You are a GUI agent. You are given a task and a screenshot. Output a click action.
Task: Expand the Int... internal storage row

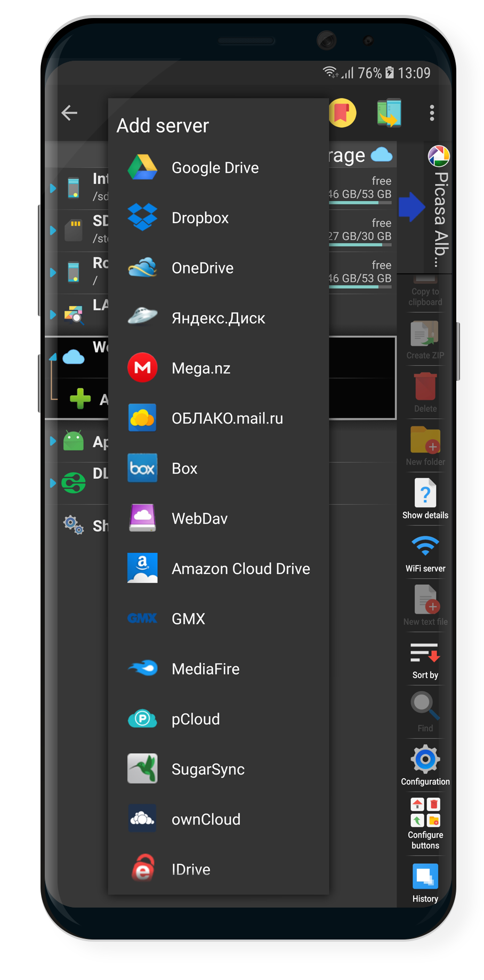pos(53,188)
